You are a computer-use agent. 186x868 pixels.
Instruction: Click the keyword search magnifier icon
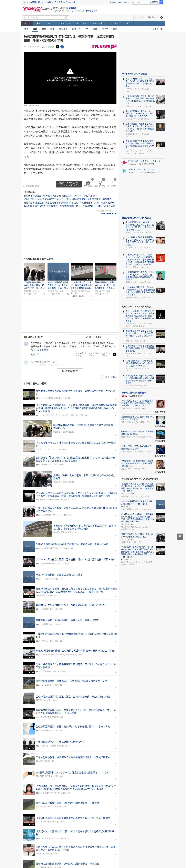(x=66, y=17)
